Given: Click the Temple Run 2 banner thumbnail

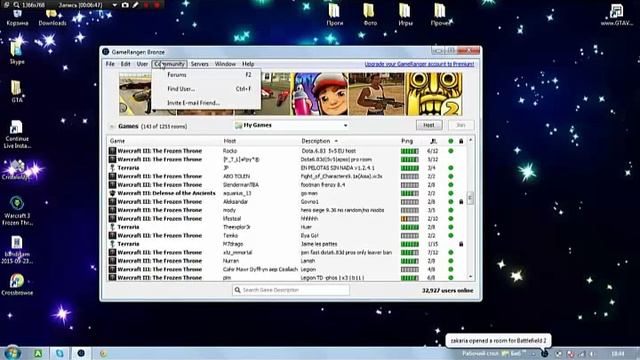Looking at the screenshot, I should point(433,94).
